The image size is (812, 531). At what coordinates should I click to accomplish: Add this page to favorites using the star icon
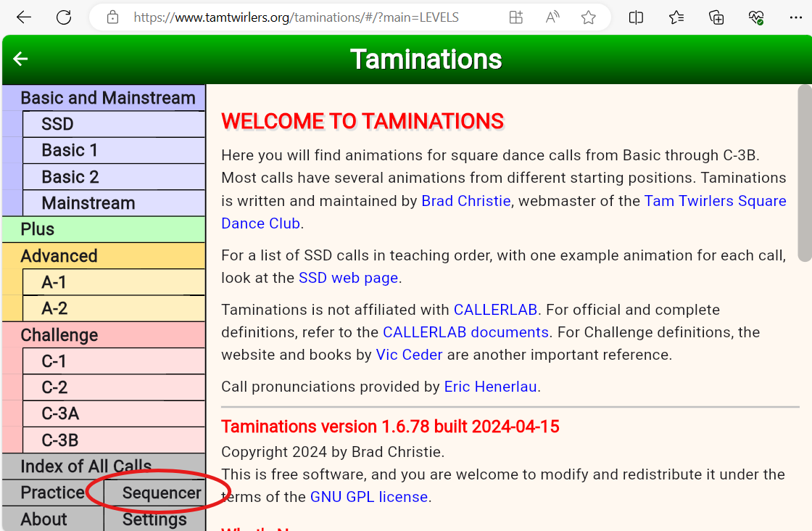(588, 17)
